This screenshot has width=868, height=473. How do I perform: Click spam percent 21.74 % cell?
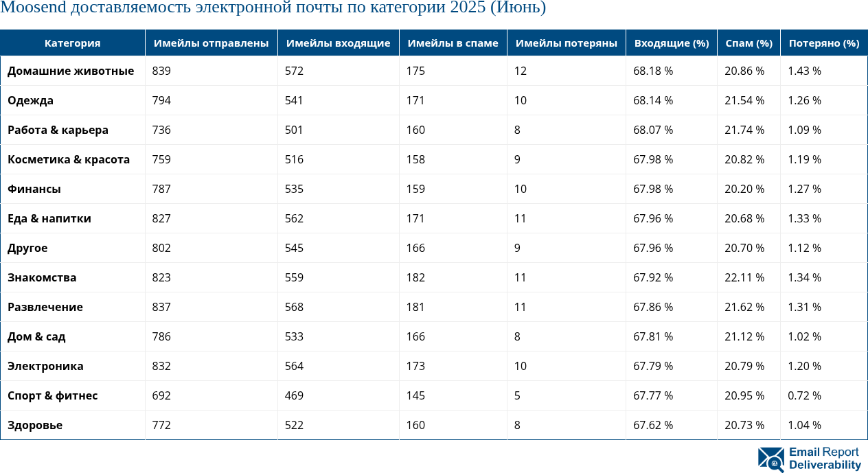tap(744, 130)
